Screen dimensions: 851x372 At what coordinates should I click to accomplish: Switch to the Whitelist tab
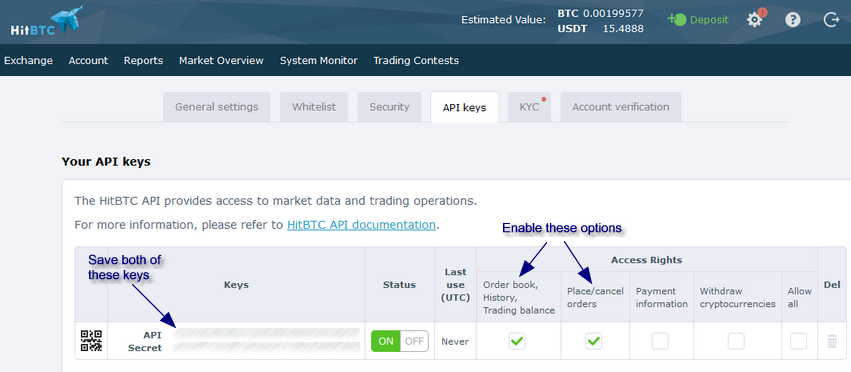(314, 107)
